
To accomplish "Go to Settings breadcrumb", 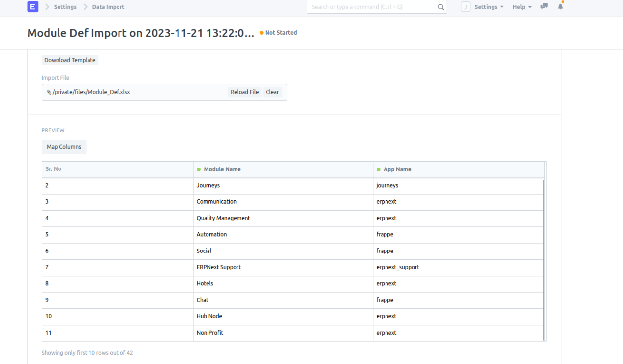I will 65,7.
